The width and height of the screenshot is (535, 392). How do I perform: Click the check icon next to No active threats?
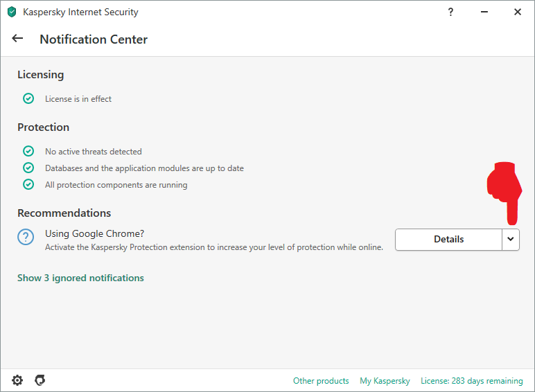tap(28, 151)
